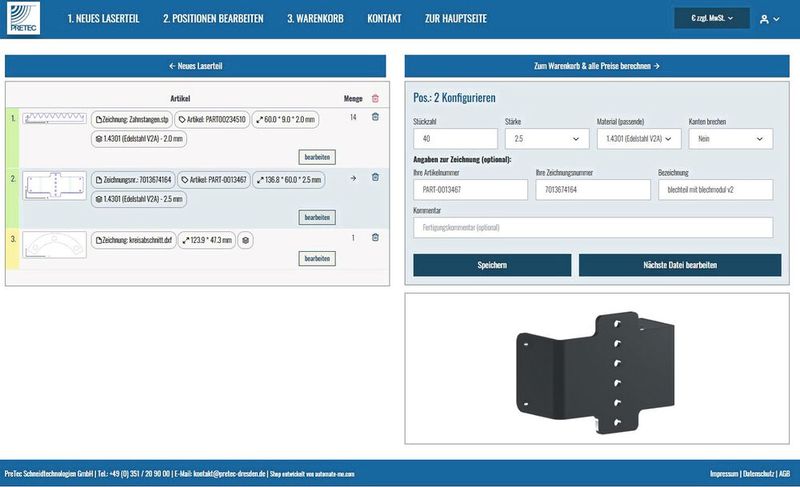Viewport: 800px width, 487px height.
Task: Open the Kontakt menu item
Action: [384, 18]
